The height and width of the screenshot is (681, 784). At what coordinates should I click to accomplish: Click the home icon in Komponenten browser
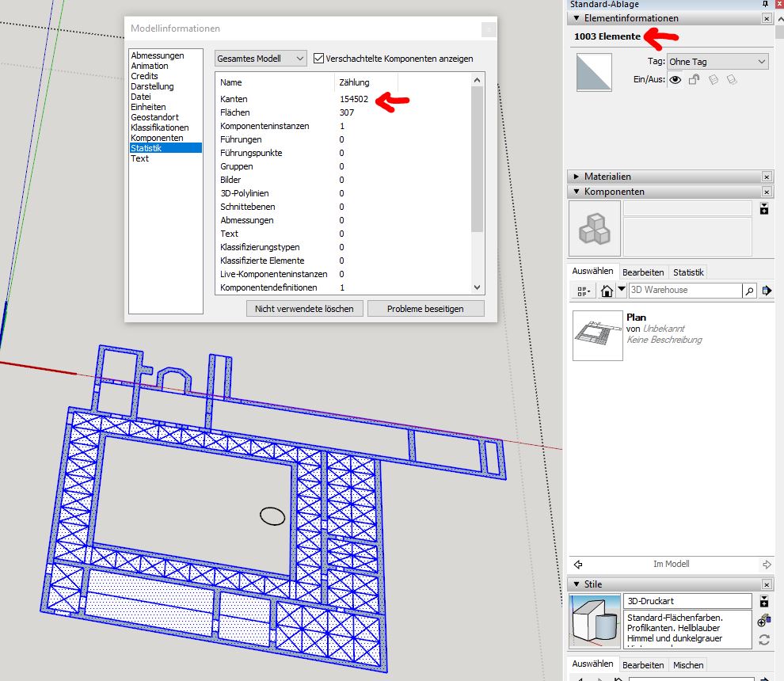point(607,291)
